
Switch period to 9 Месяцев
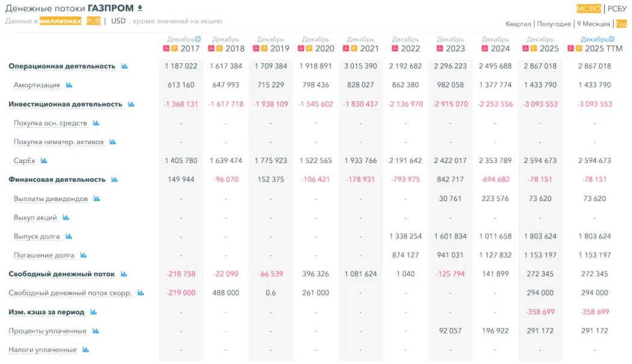(x=593, y=24)
